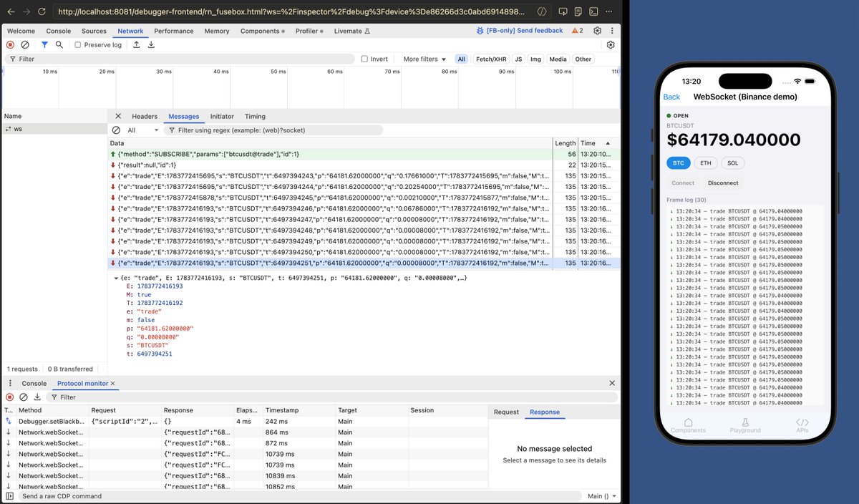The image size is (859, 504).
Task: Open browser terminal icon in address bar
Action: (594, 12)
